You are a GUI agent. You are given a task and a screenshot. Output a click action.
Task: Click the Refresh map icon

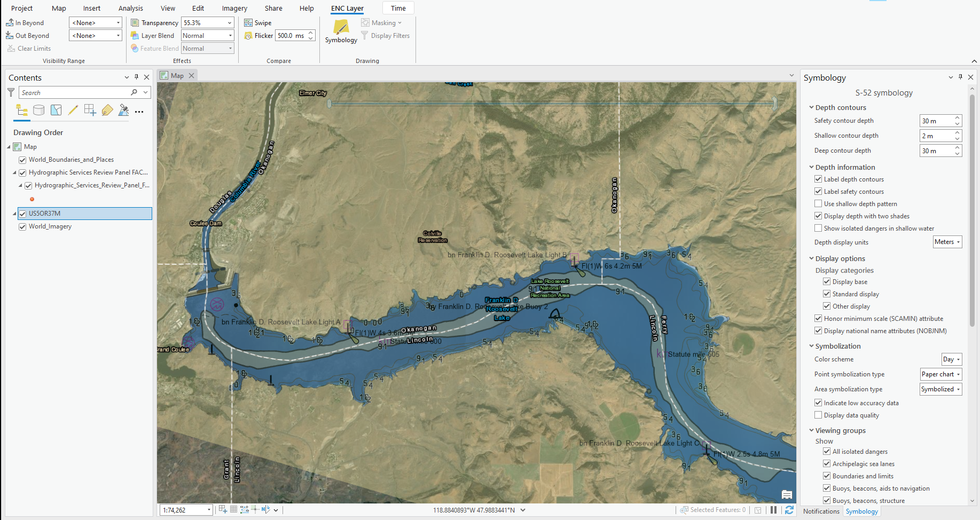(789, 510)
